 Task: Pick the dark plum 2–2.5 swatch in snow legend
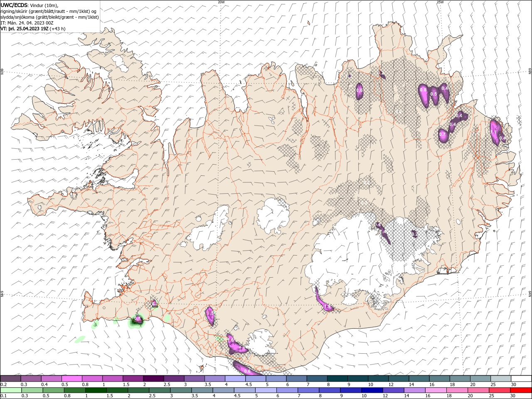[153, 379]
